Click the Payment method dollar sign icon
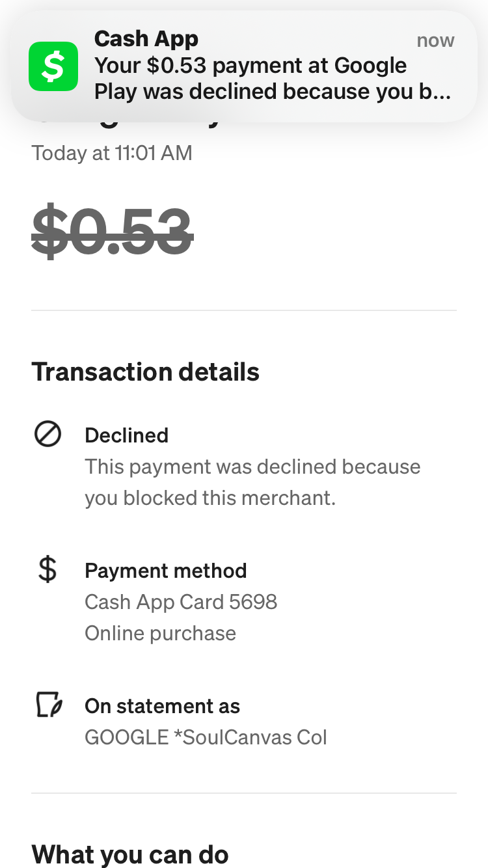 tap(47, 570)
